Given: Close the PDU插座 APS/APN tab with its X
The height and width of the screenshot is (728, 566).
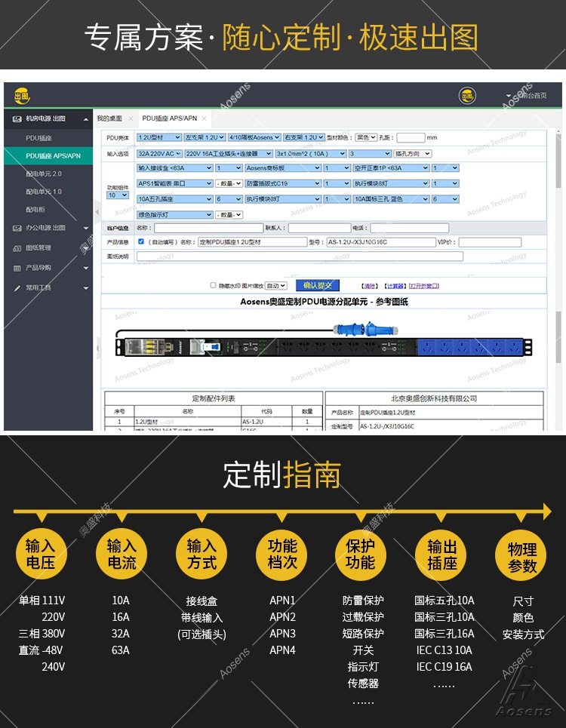Looking at the screenshot, I should pos(204,118).
